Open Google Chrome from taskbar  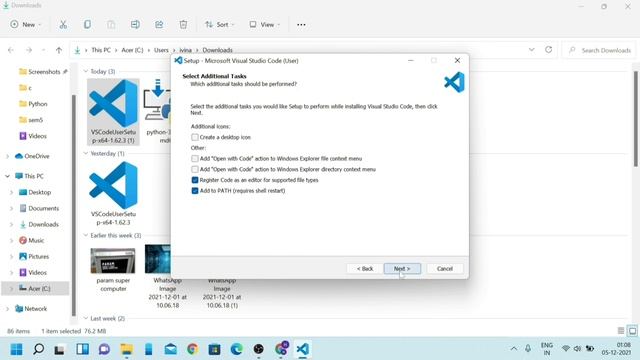[192, 349]
